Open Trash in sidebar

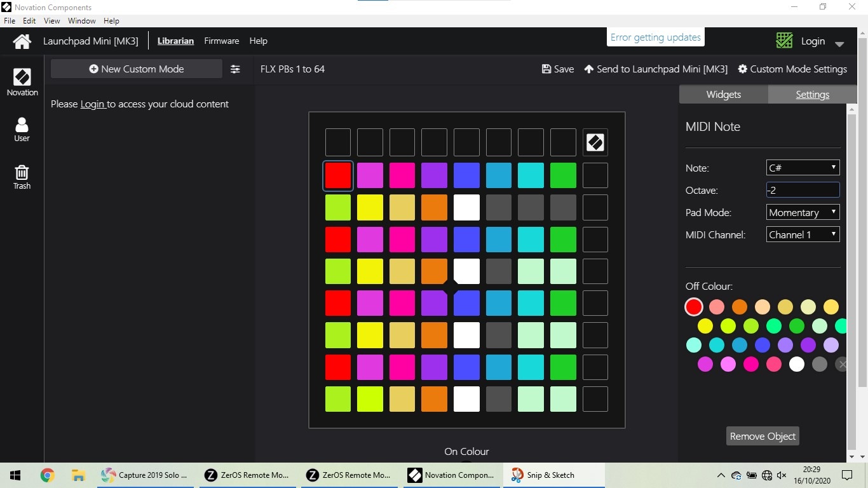[x=22, y=177]
